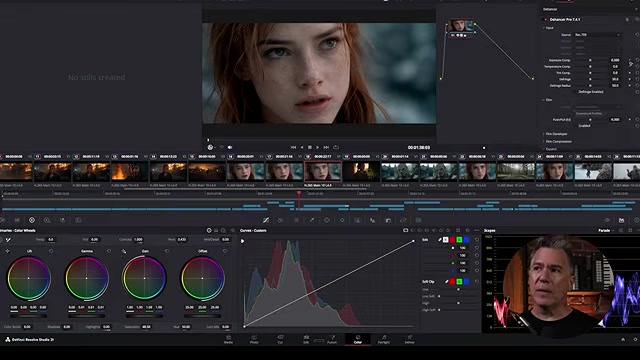Play the clip forward
The height and width of the screenshot is (360, 640).
point(318,147)
